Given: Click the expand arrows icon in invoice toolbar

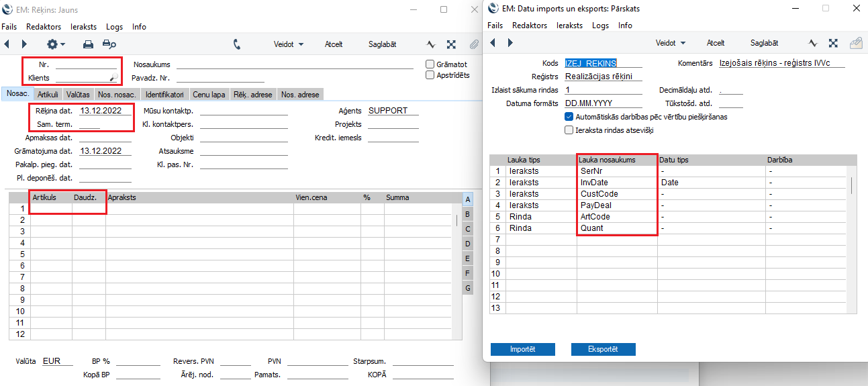Looking at the screenshot, I should point(452,44).
